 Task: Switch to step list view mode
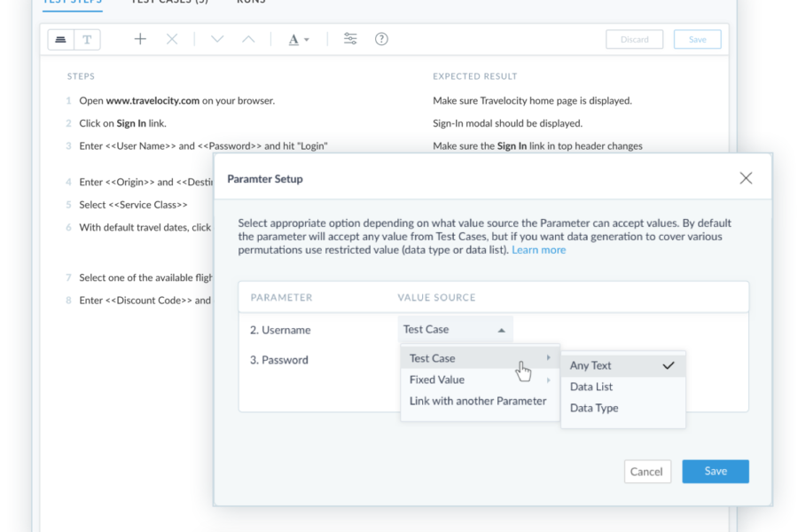(61, 40)
